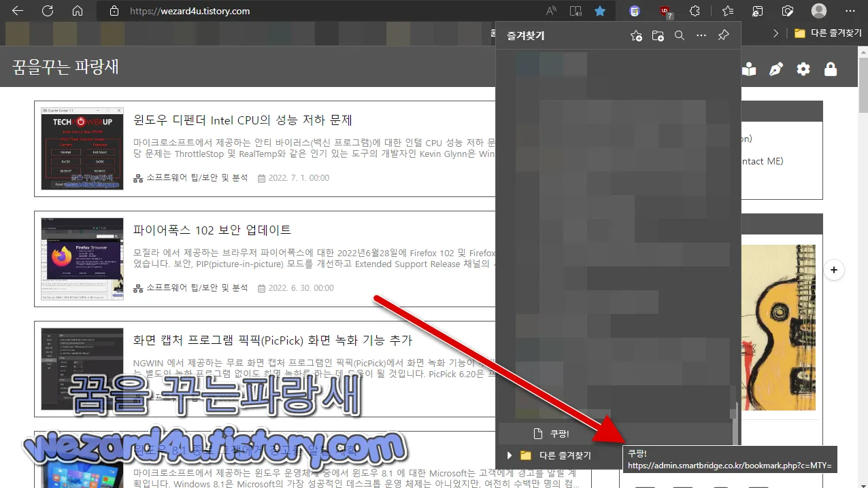This screenshot has height=488, width=868.
Task: Open the 쿠팡! bookmark link
Action: [558, 433]
